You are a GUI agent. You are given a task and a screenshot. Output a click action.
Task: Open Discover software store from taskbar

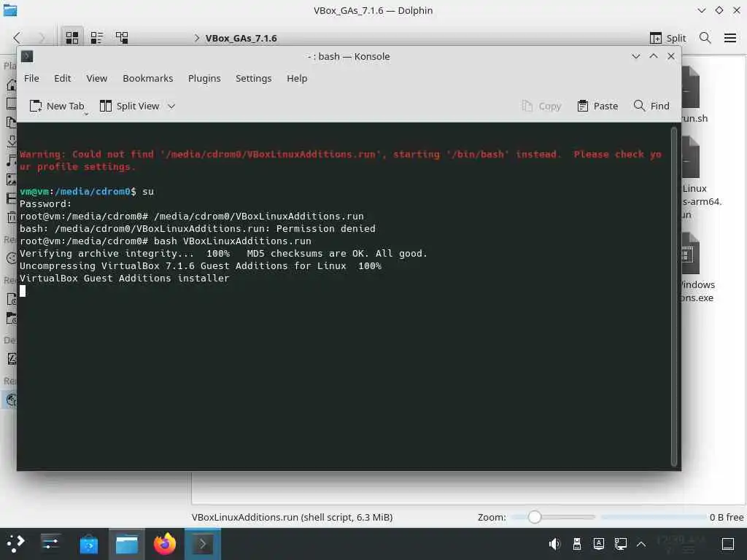click(x=88, y=543)
